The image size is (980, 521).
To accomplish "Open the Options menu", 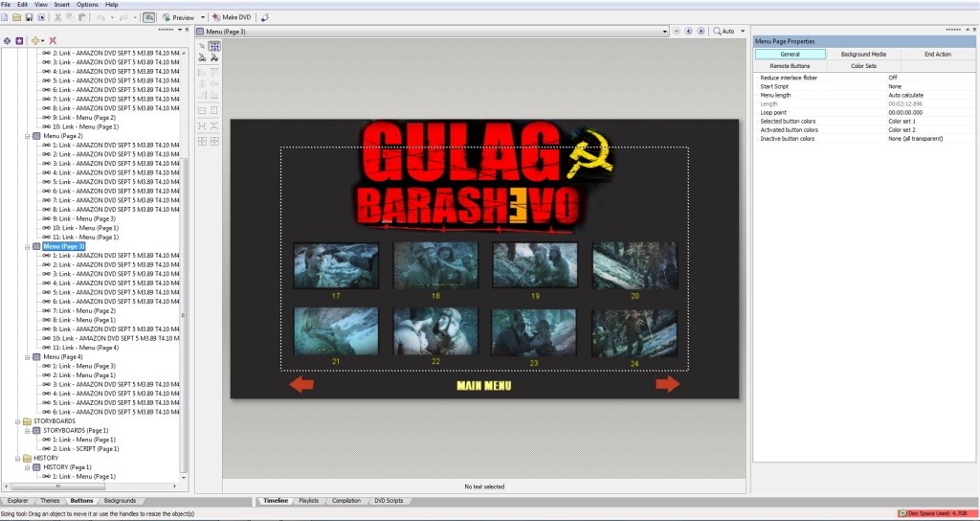I will pyautogui.click(x=87, y=5).
